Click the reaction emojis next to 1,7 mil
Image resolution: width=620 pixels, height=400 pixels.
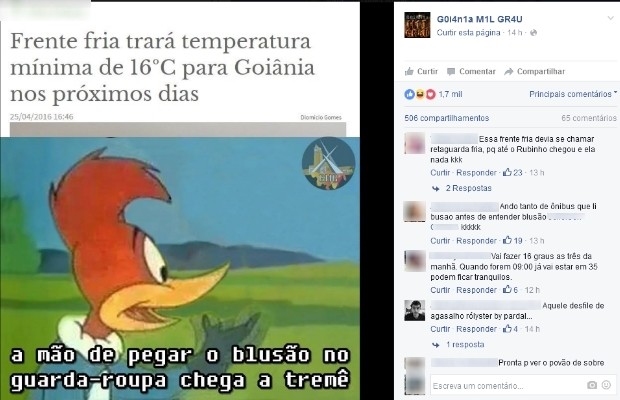point(420,94)
